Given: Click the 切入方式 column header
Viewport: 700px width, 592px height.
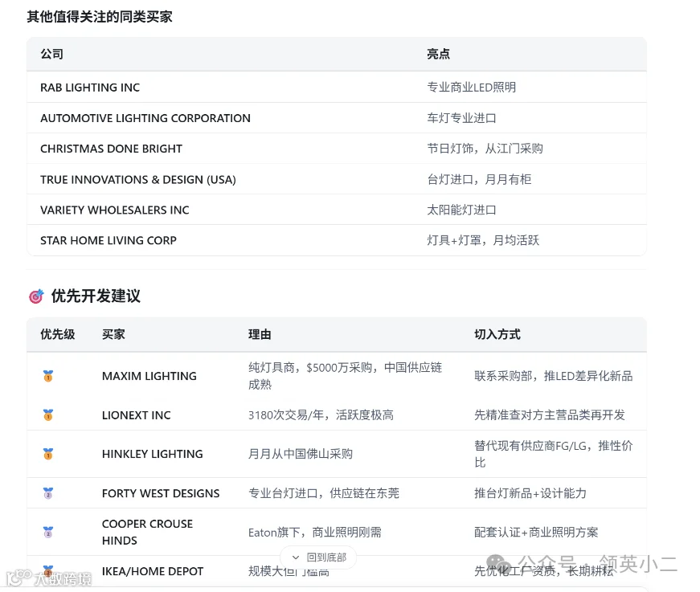Looking at the screenshot, I should 497,334.
